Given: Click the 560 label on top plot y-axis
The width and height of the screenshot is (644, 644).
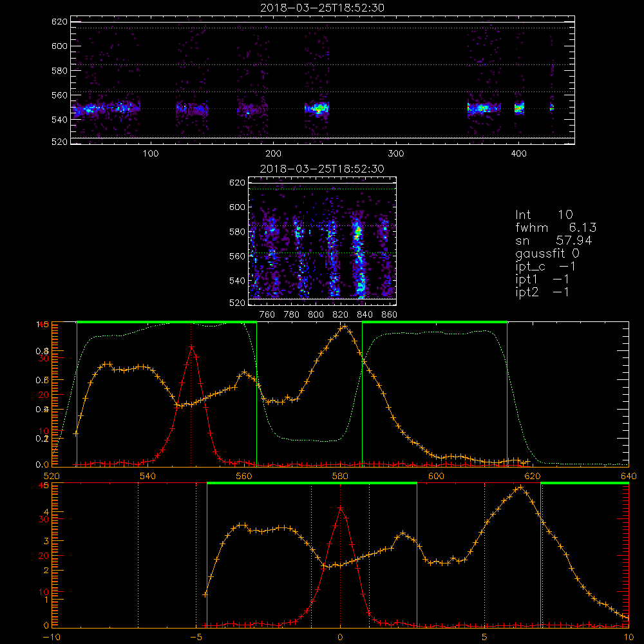Looking at the screenshot, I should click(59, 95).
